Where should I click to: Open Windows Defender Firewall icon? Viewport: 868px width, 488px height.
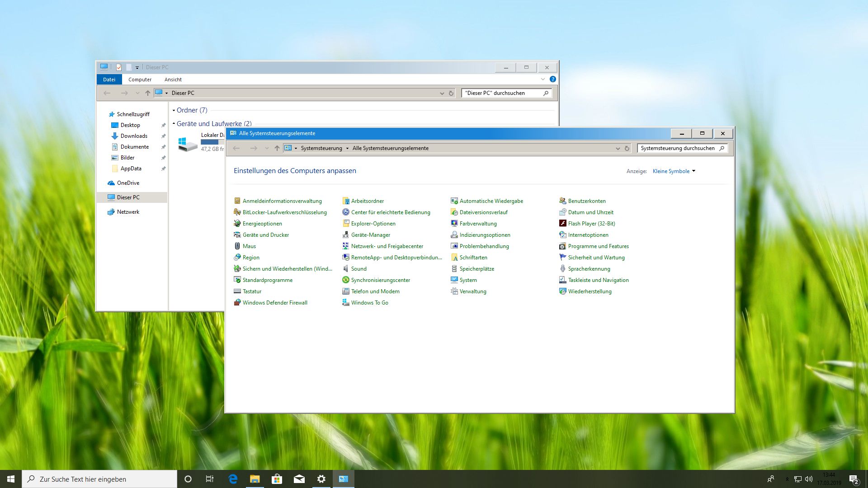pos(237,303)
